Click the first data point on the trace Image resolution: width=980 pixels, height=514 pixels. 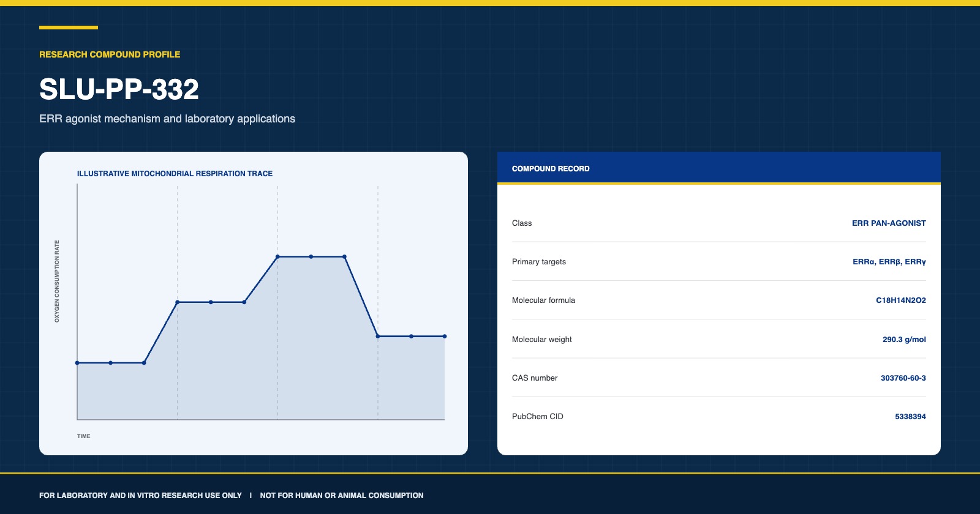77,363
